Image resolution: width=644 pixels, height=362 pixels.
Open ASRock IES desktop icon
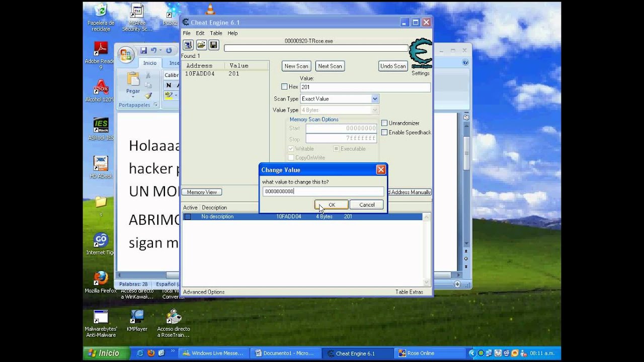tap(101, 129)
